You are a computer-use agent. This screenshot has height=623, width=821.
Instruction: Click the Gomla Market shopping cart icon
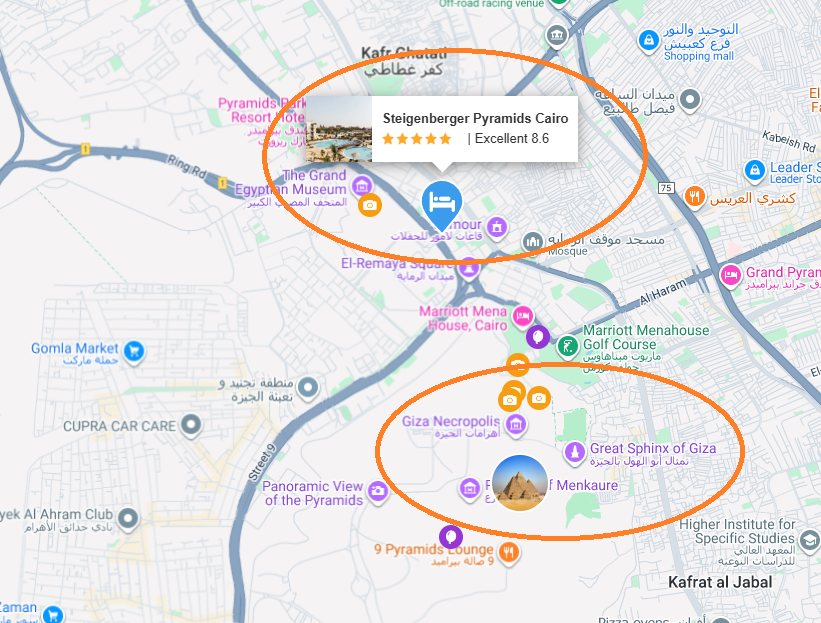pyautogui.click(x=134, y=351)
